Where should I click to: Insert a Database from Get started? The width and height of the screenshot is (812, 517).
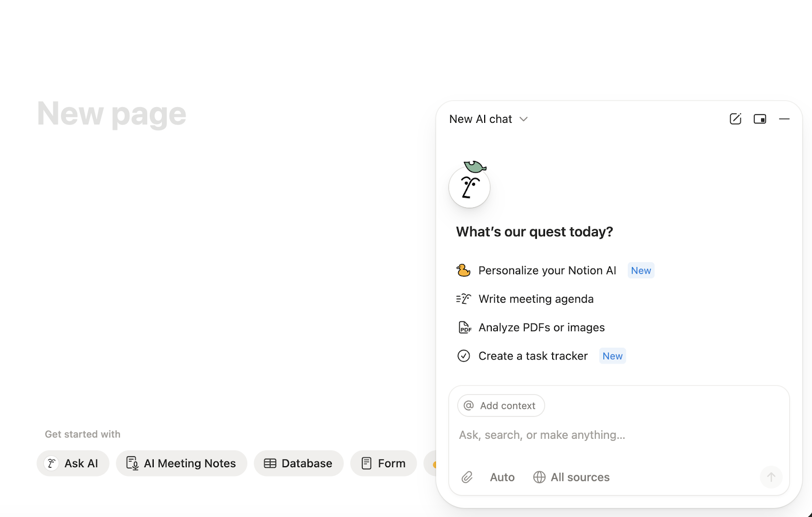pyautogui.click(x=299, y=463)
